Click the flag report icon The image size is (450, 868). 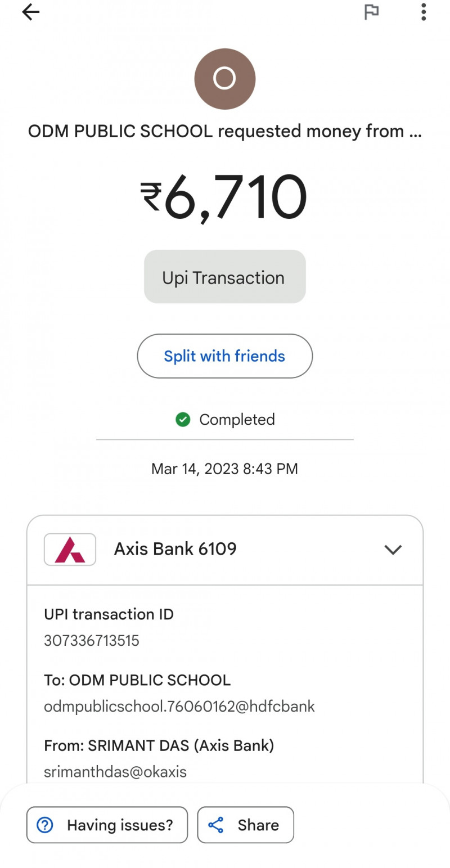click(371, 12)
